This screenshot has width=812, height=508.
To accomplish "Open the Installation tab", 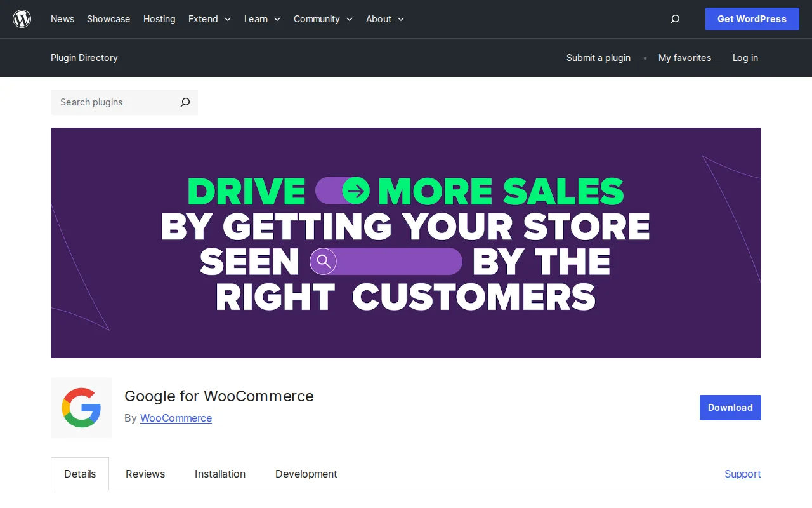I will (220, 474).
